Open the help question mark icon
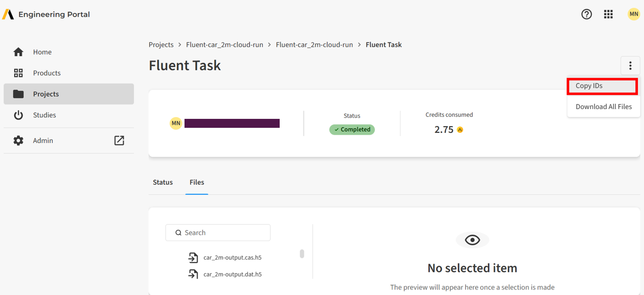 tap(586, 14)
